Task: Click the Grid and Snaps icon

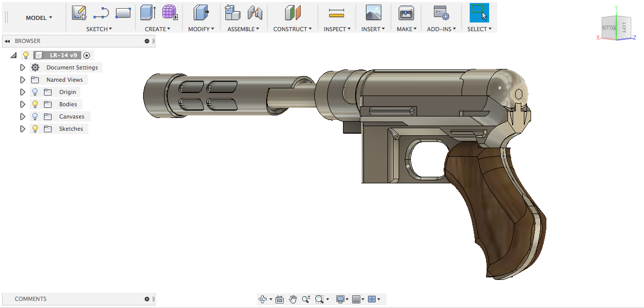Action: point(357,299)
